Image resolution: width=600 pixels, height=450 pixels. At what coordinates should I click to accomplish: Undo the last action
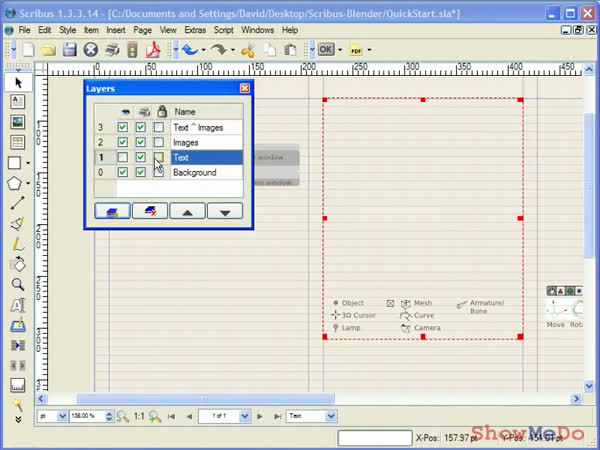[190, 50]
